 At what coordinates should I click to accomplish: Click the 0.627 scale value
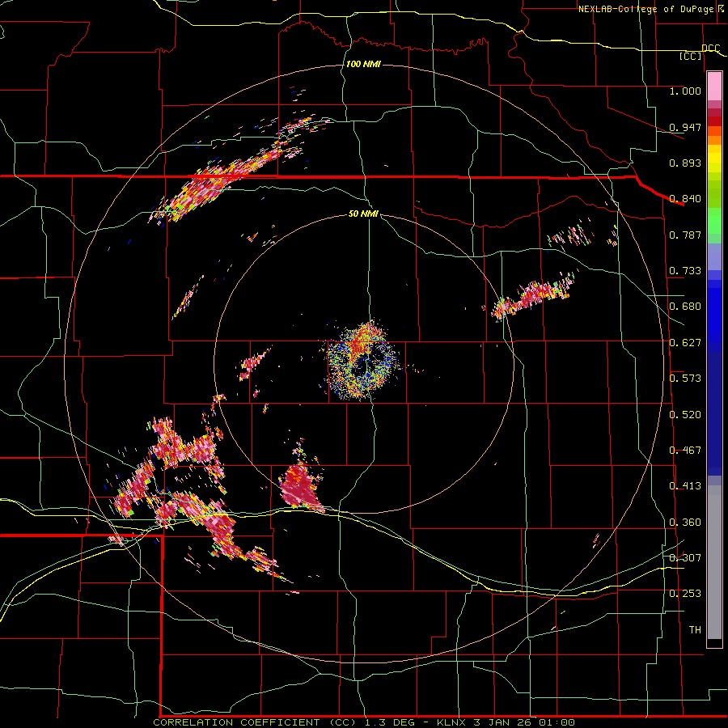[685, 343]
